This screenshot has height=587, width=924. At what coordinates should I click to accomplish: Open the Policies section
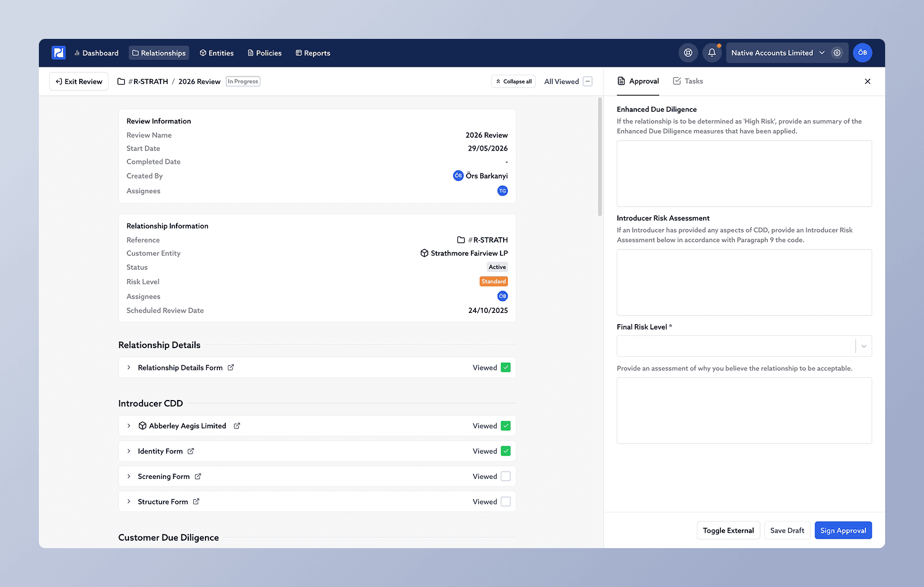(x=265, y=53)
